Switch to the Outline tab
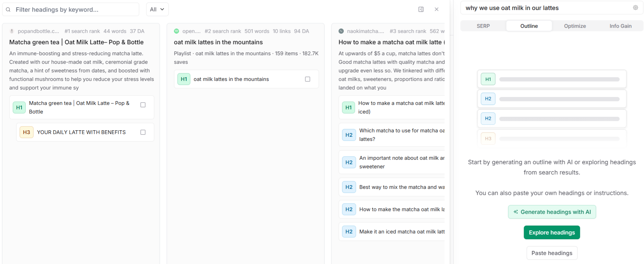Image resolution: width=644 pixels, height=264 pixels. pyautogui.click(x=529, y=26)
